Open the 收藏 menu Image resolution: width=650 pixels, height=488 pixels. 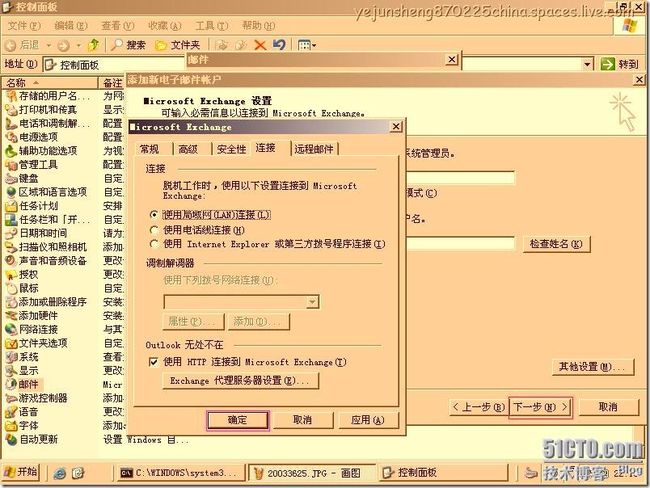pos(165,26)
